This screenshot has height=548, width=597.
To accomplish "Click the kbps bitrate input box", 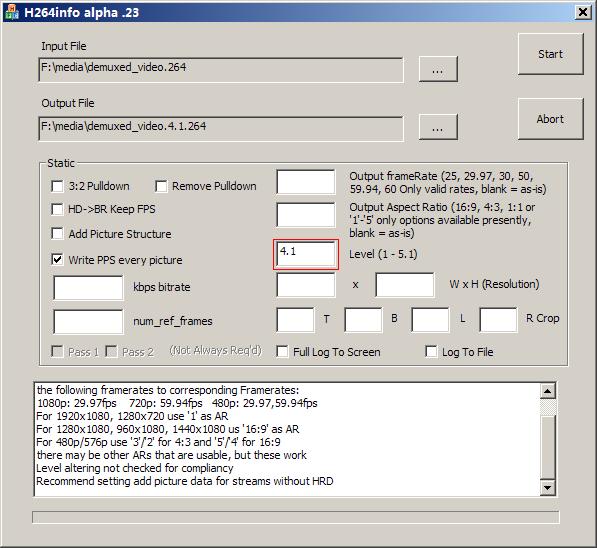I will [x=88, y=288].
